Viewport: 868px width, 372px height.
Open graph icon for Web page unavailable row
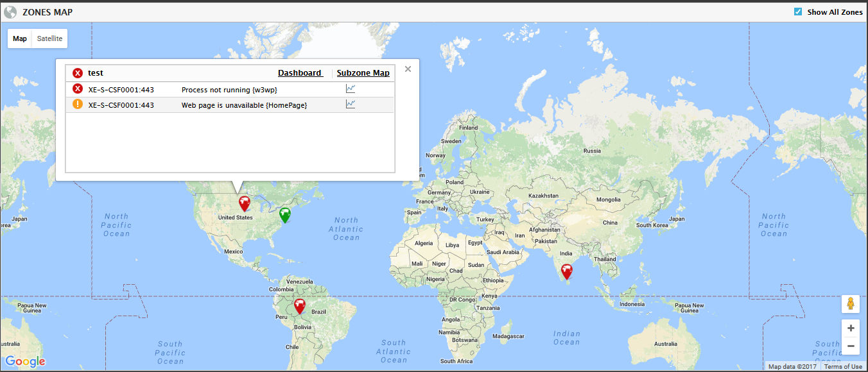[351, 104]
